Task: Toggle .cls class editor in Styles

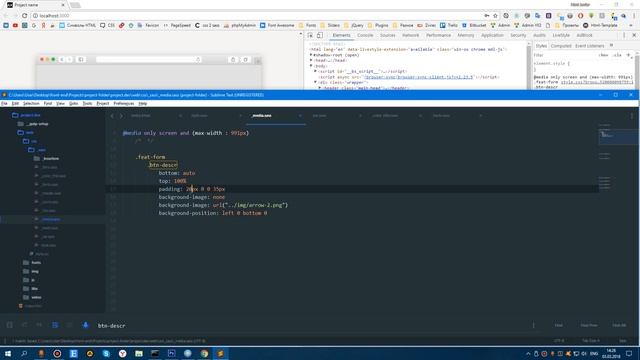Action: point(618,55)
